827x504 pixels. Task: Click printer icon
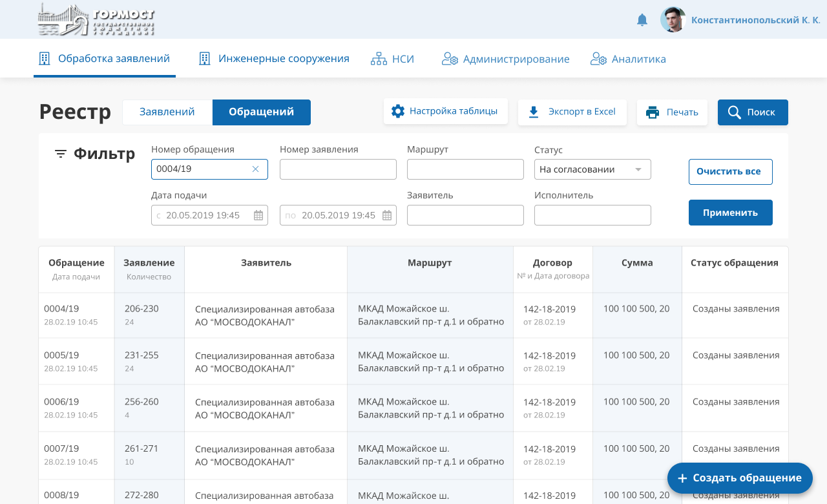click(653, 112)
